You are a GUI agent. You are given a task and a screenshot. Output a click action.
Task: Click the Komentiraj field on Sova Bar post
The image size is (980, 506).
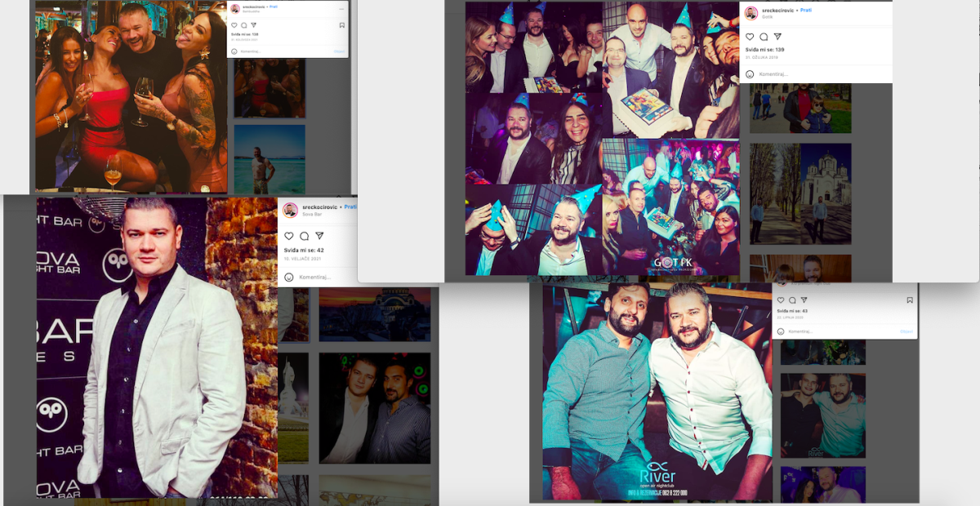(314, 277)
